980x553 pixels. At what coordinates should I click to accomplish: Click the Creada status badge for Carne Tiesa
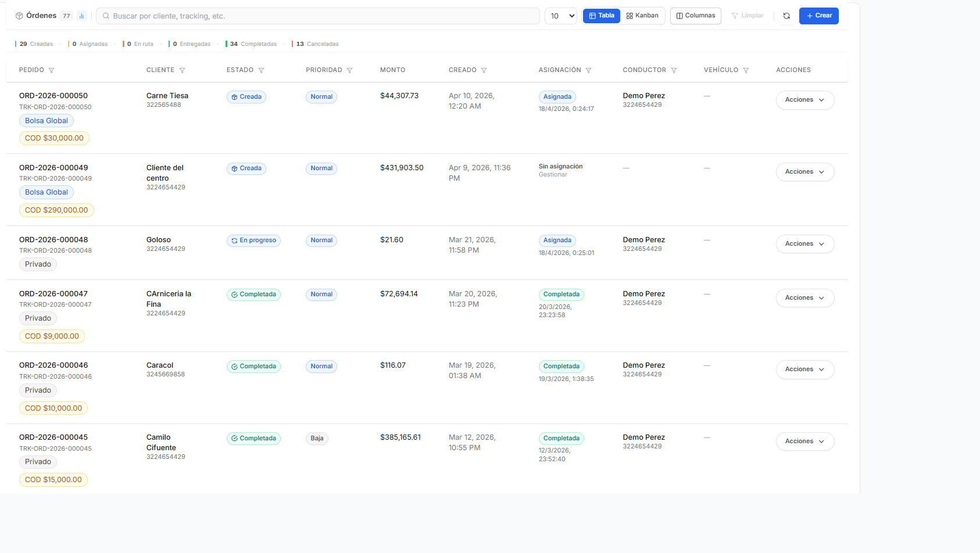tap(246, 97)
